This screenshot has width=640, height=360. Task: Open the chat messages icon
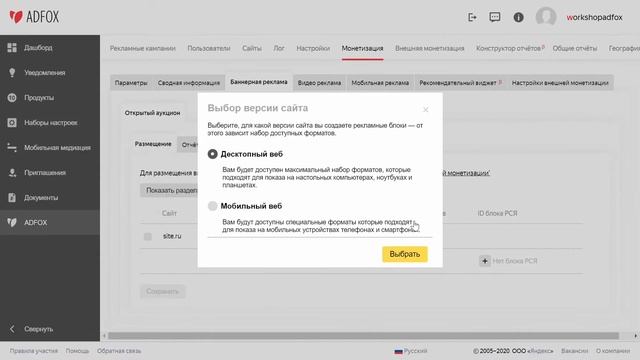point(495,17)
